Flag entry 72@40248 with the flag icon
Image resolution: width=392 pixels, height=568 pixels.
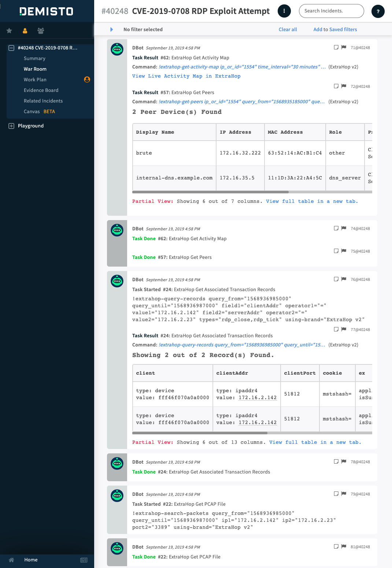(x=344, y=86)
